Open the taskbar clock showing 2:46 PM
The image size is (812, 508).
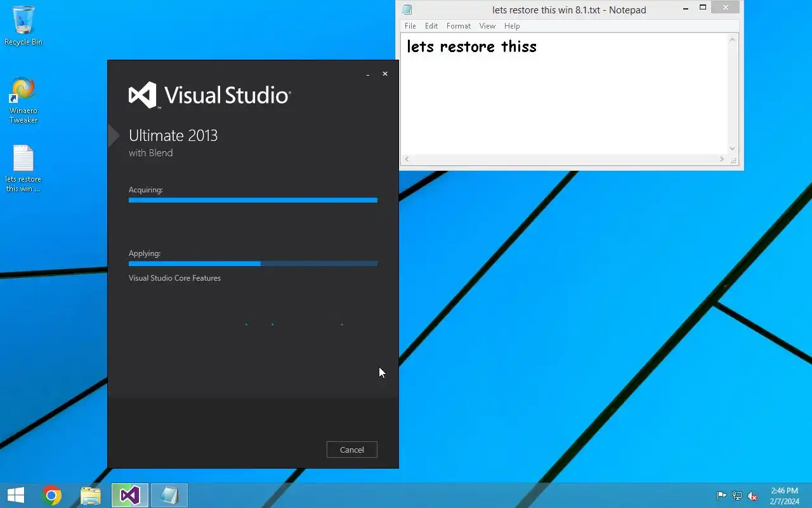785,496
